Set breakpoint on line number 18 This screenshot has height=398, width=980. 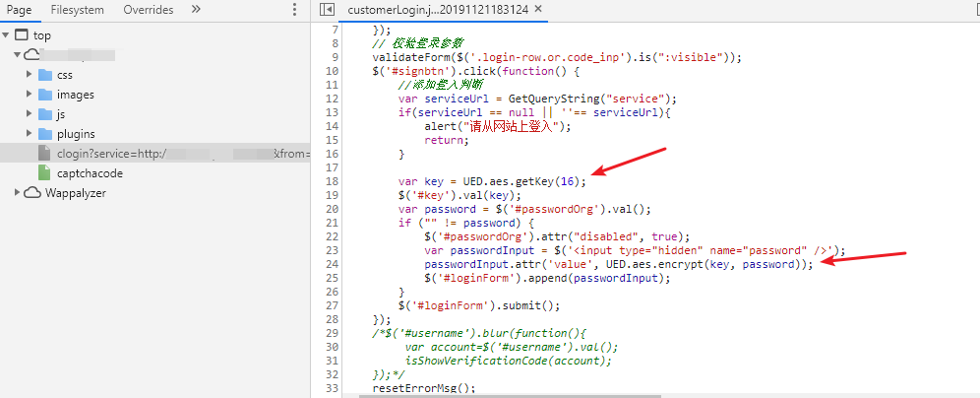tap(333, 181)
